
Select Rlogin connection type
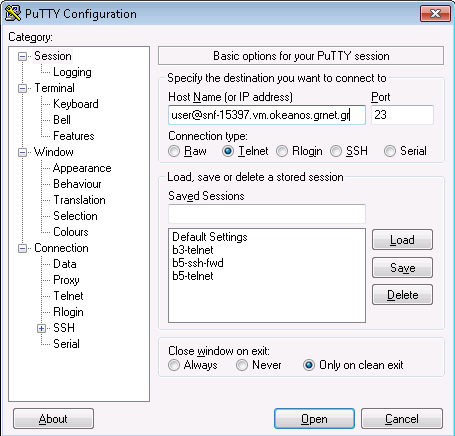299,151
